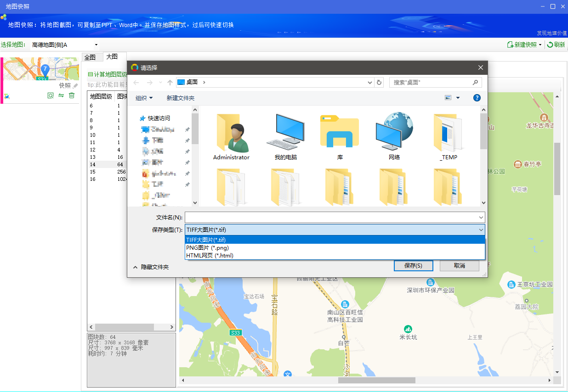This screenshot has height=392, width=568.
Task: Click the level table right scroll arrow
Action: point(172,327)
